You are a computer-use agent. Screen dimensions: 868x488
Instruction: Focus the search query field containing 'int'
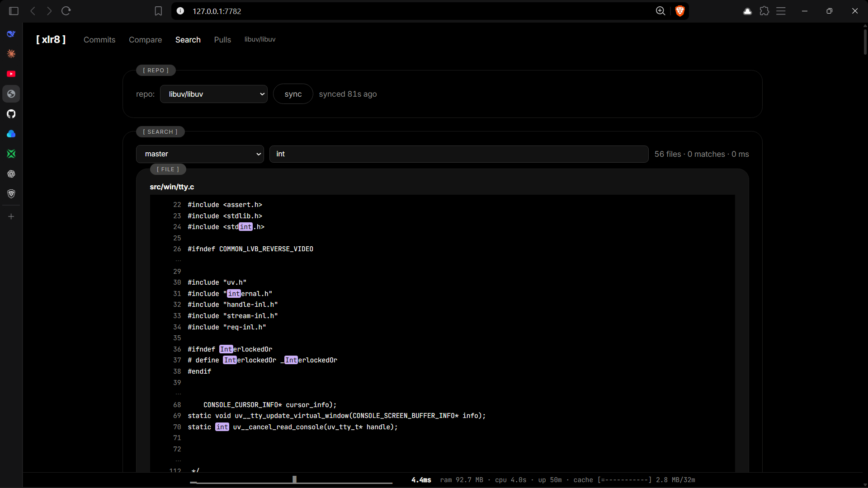click(459, 154)
